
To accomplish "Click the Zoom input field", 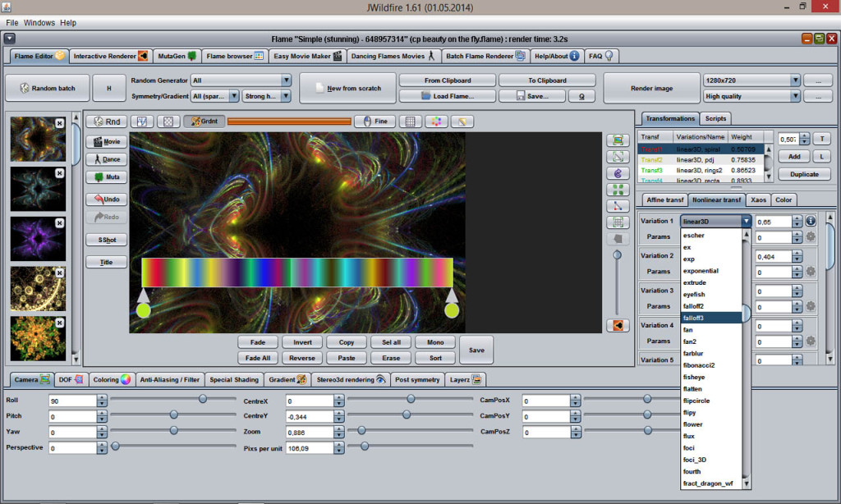I will click(x=309, y=432).
